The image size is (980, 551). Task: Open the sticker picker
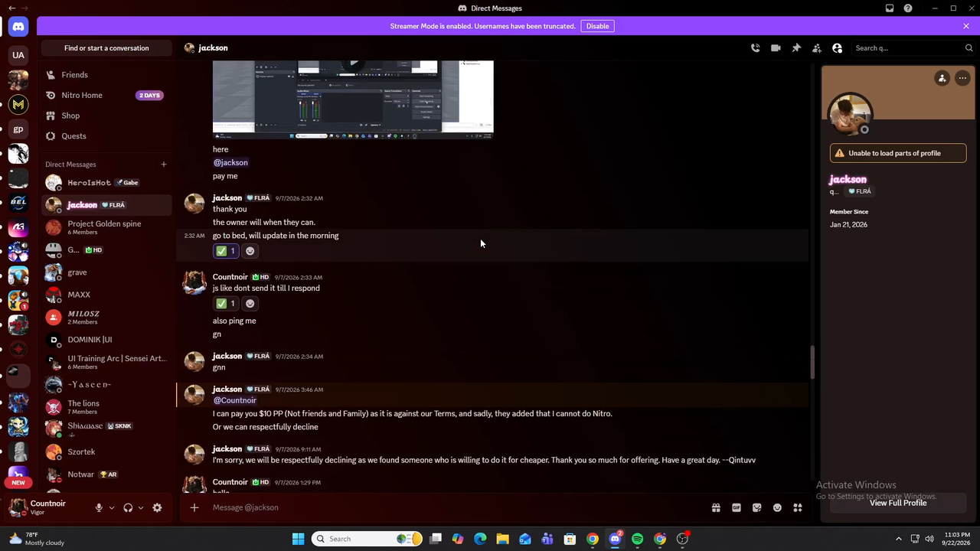(757, 507)
